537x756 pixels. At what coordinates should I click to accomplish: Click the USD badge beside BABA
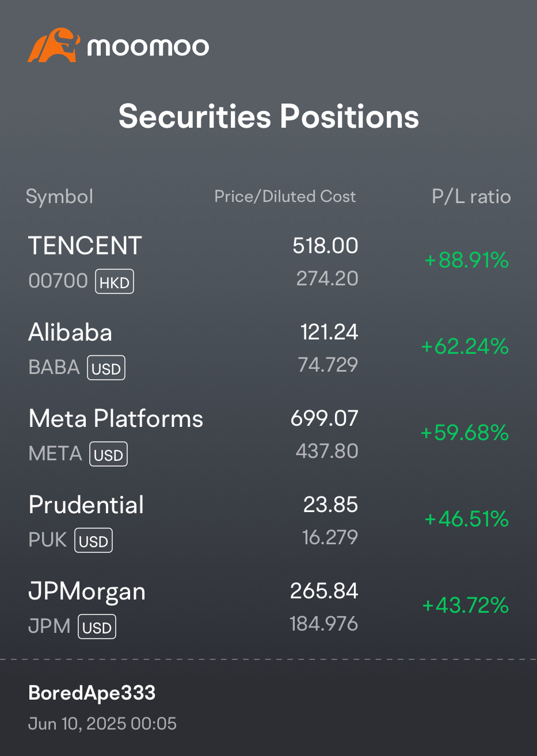click(x=106, y=368)
